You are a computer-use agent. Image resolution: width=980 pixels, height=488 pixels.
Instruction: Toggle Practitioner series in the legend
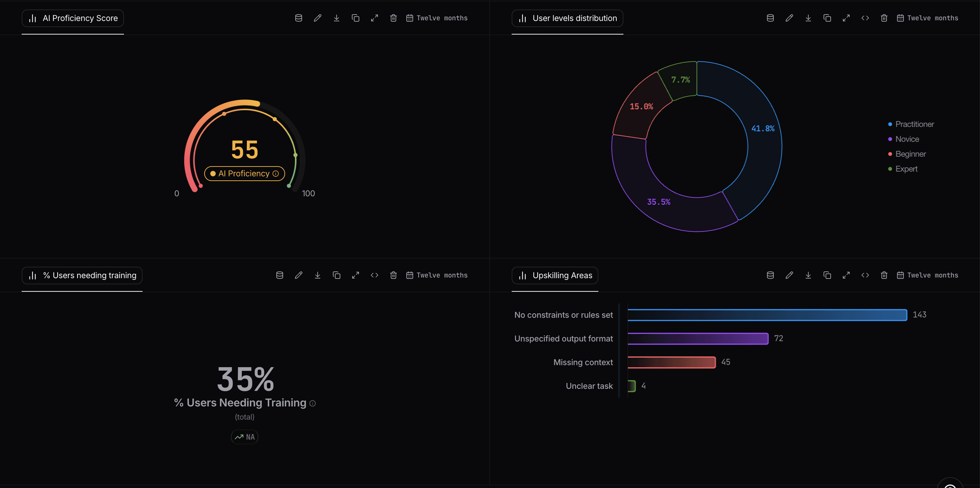click(911, 124)
